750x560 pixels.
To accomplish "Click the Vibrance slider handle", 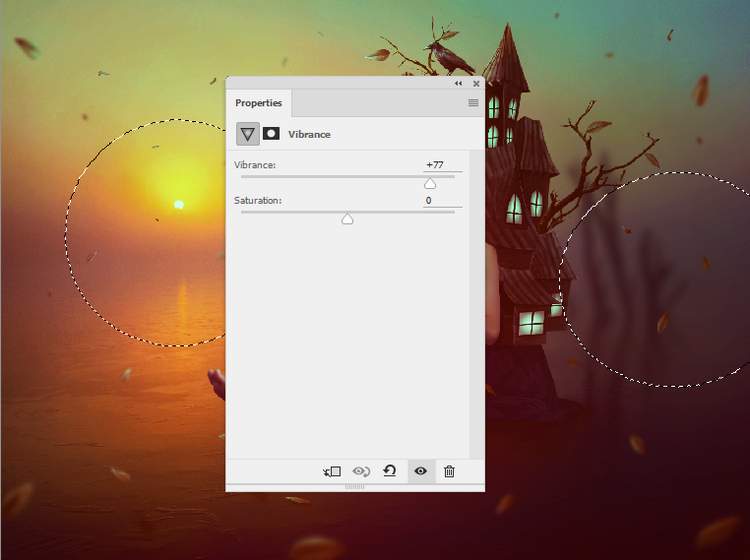I will click(x=430, y=184).
